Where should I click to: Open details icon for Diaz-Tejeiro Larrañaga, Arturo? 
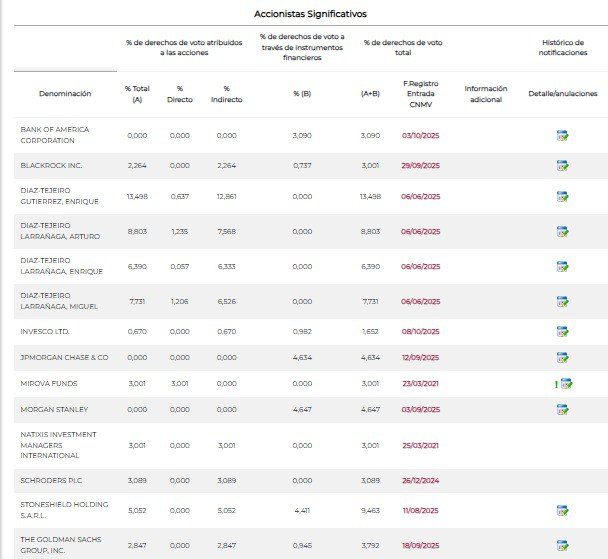click(x=563, y=232)
